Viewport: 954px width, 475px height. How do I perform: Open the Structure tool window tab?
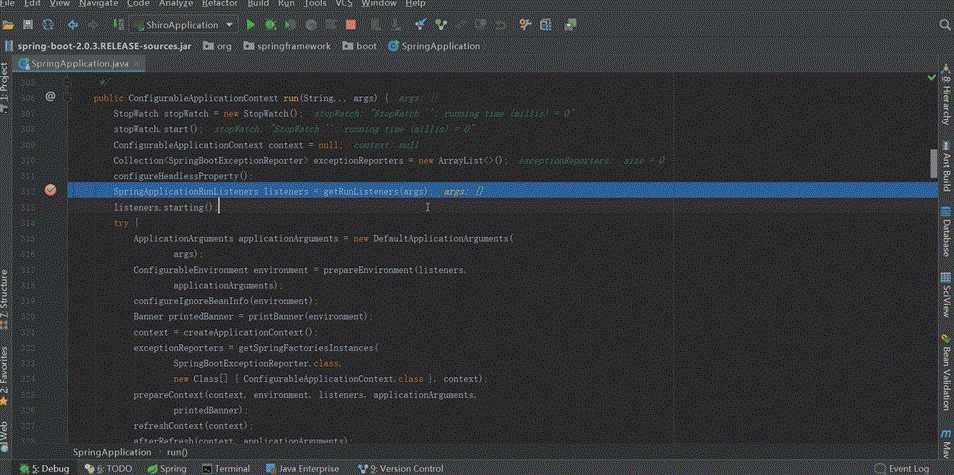point(5,298)
